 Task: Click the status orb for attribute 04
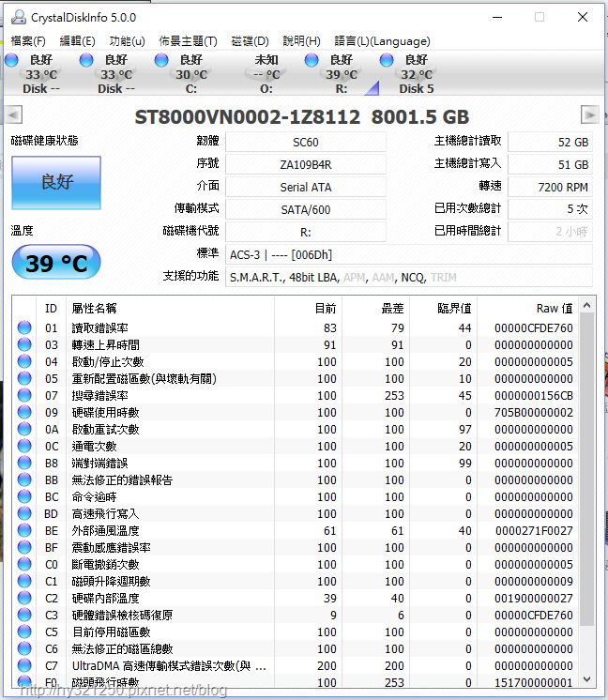[x=24, y=361]
